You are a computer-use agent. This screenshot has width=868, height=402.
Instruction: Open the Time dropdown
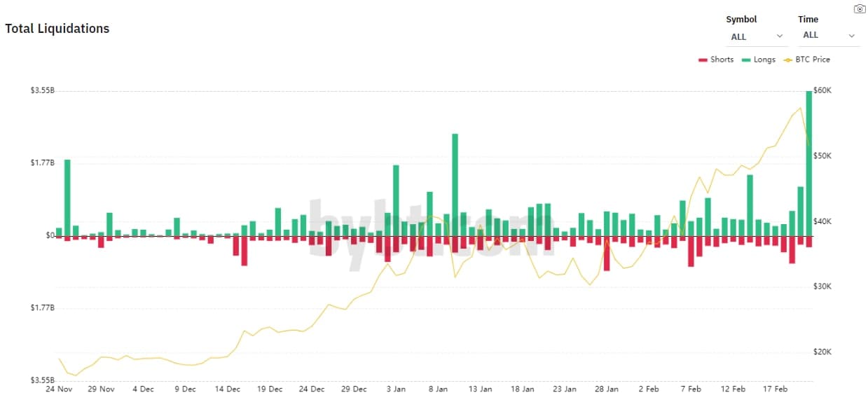click(x=829, y=35)
